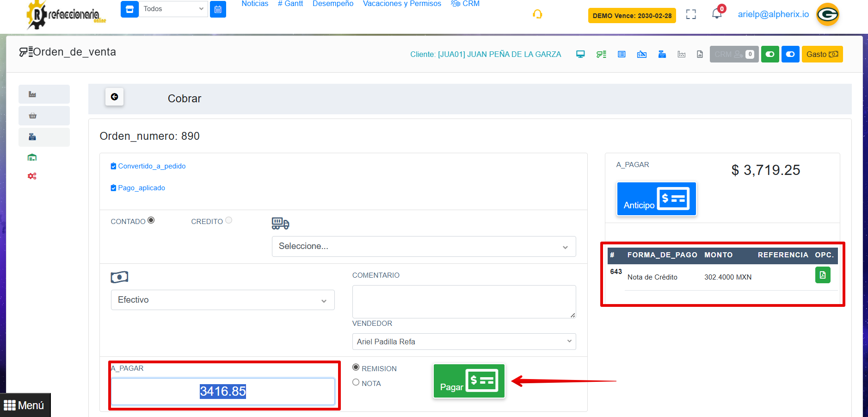Click the green document icon for Nota de Crédito
868x417 pixels.
tap(822, 275)
